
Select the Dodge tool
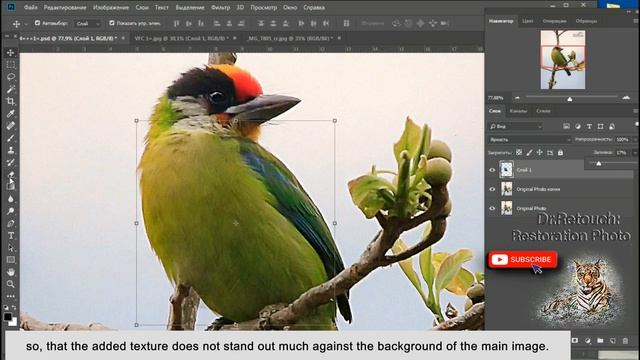point(11,211)
